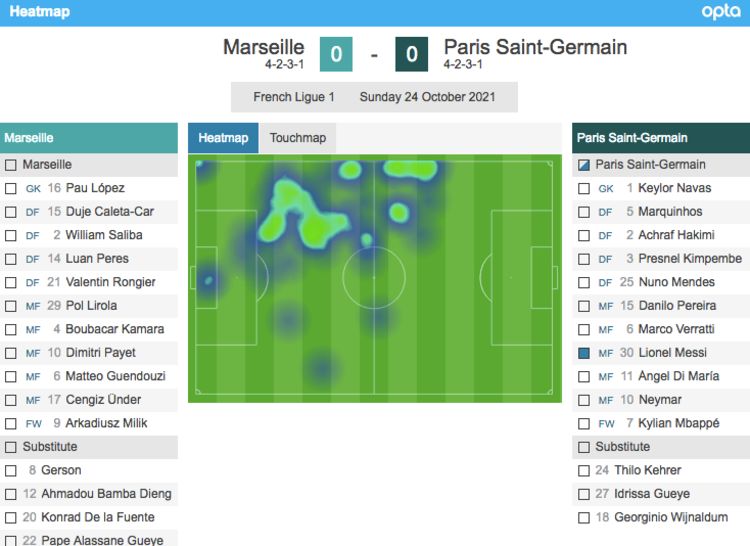Image resolution: width=750 pixels, height=546 pixels.
Task: Enable Pau López's heatmap checkbox
Action: (x=11, y=188)
